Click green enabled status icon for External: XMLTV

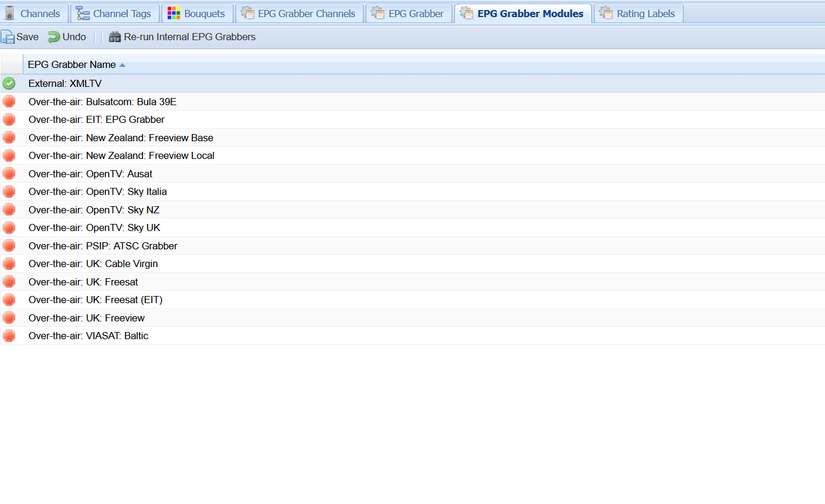pos(9,83)
